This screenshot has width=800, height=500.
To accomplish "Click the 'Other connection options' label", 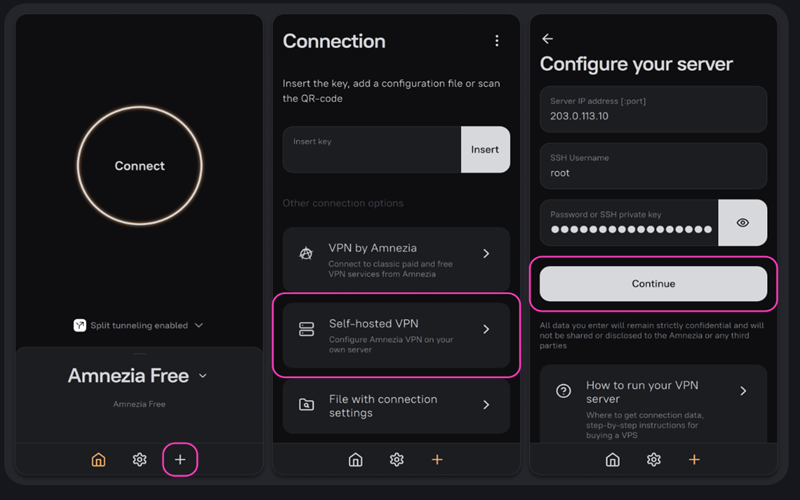I will [x=343, y=203].
